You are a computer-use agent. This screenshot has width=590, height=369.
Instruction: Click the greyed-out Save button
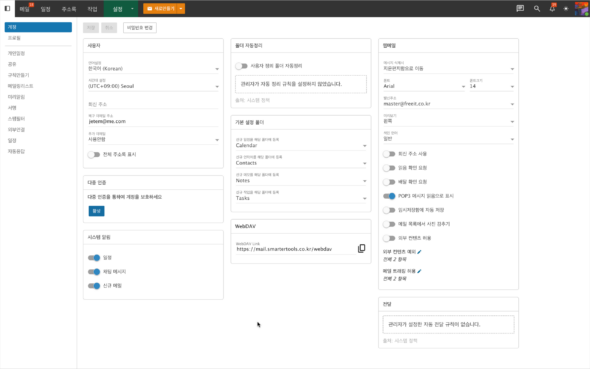(x=91, y=28)
